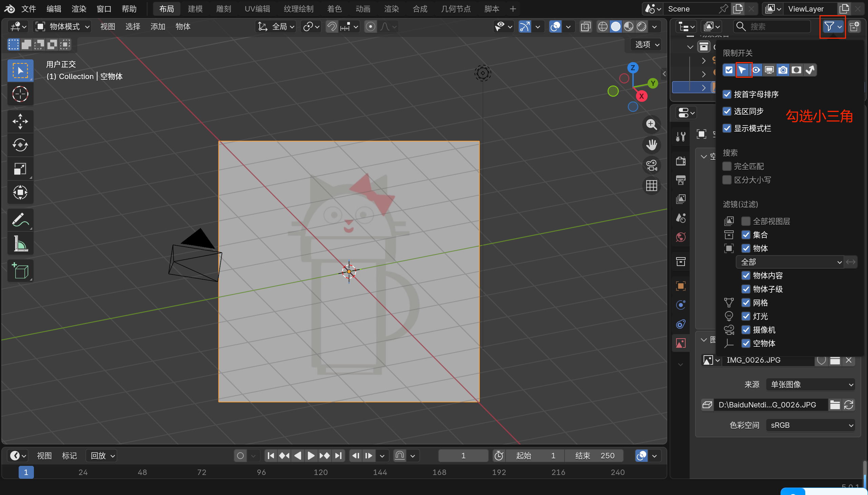Select the Move tool in toolbar
Viewport: 868px width, 495px height.
pos(20,121)
